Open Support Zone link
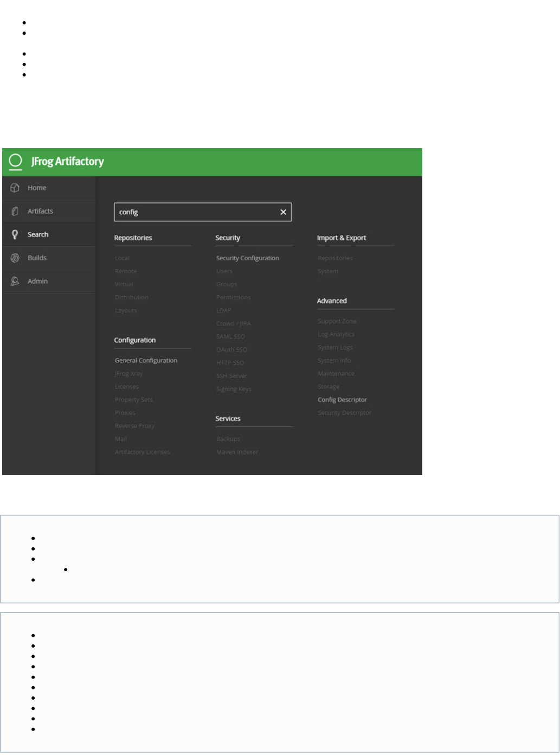Image resolution: width=560 pixels, height=755 pixels. (x=337, y=321)
